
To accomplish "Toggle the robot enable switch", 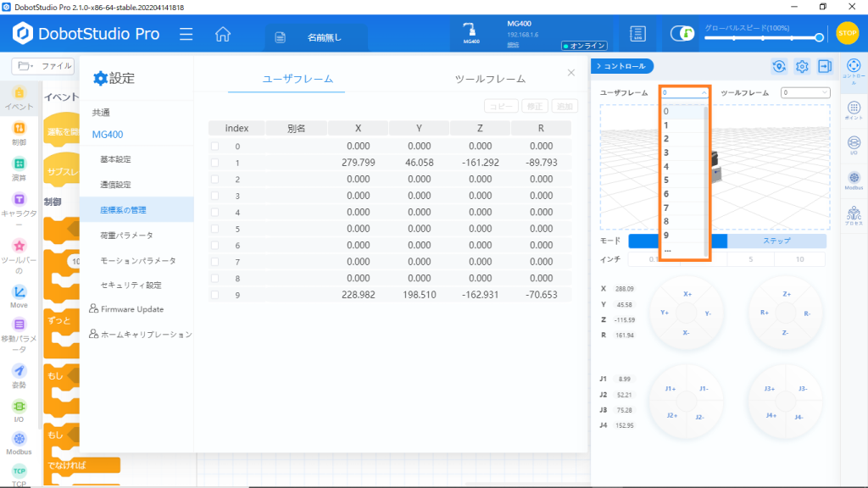I will tap(682, 34).
